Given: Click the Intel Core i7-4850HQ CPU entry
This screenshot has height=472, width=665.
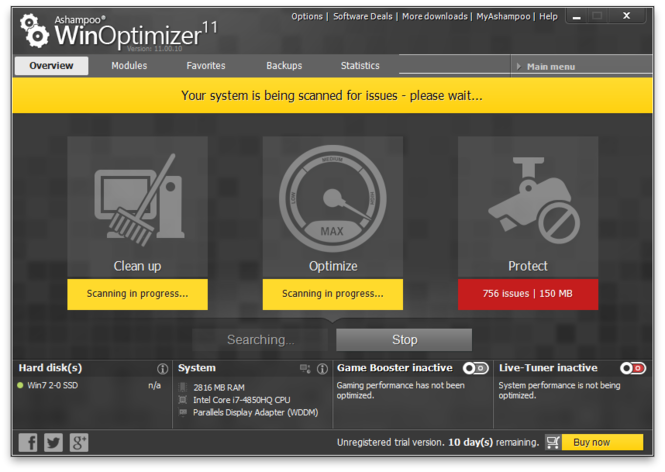Looking at the screenshot, I should pos(241,400).
